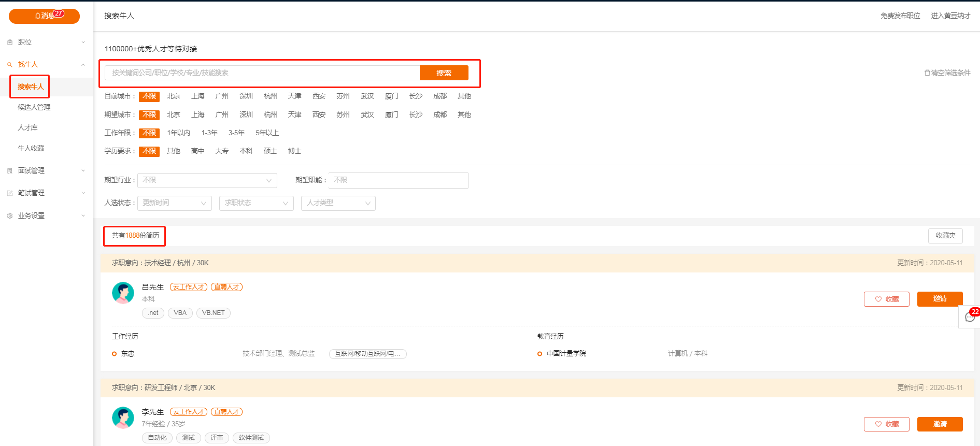Image resolution: width=980 pixels, height=446 pixels.
Task: Select 北京 for 目前城市
Action: (174, 96)
